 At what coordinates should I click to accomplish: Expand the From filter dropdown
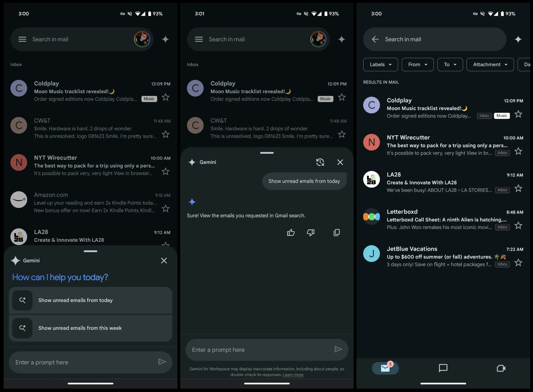[418, 65]
